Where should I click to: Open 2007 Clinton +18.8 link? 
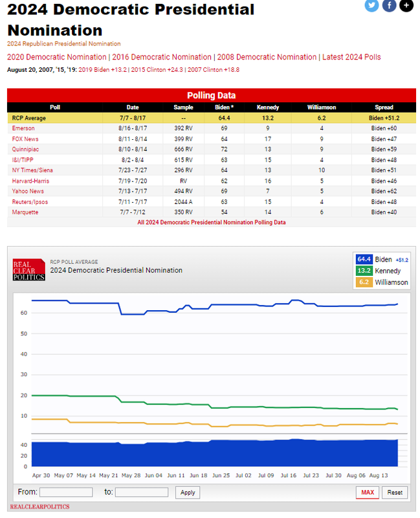(214, 70)
